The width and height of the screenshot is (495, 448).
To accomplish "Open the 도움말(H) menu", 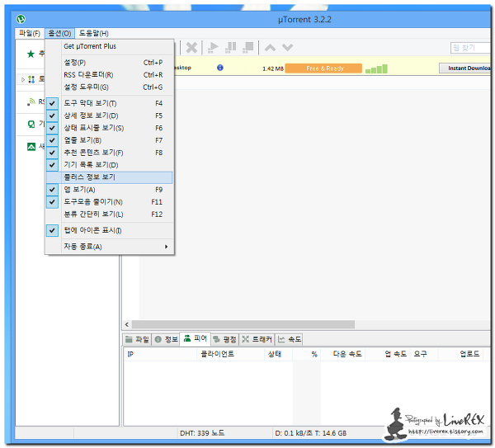I will (x=93, y=33).
